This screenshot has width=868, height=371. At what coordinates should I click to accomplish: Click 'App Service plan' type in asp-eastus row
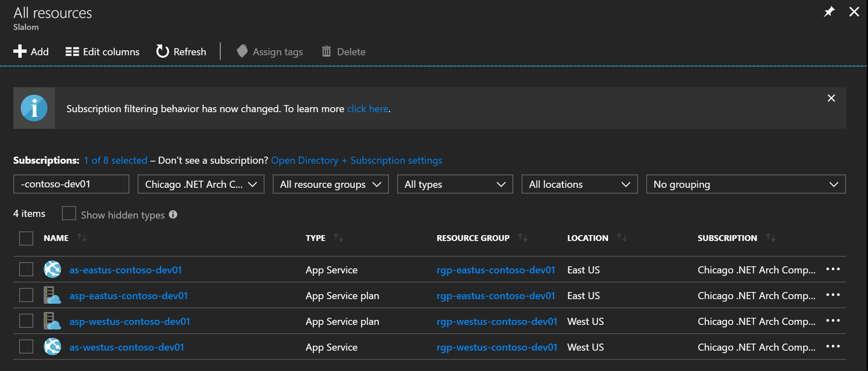click(x=342, y=296)
